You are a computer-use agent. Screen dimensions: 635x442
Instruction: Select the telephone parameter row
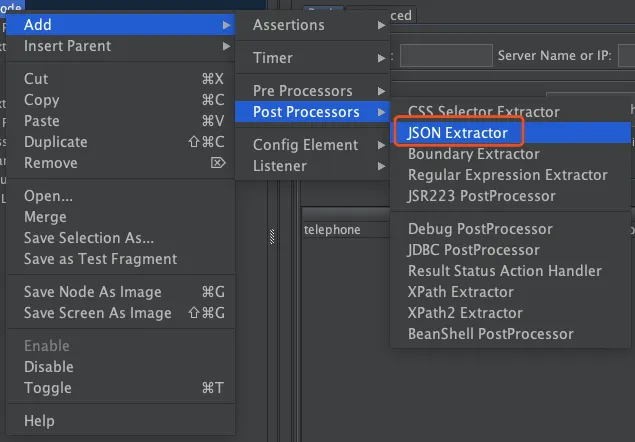(347, 230)
